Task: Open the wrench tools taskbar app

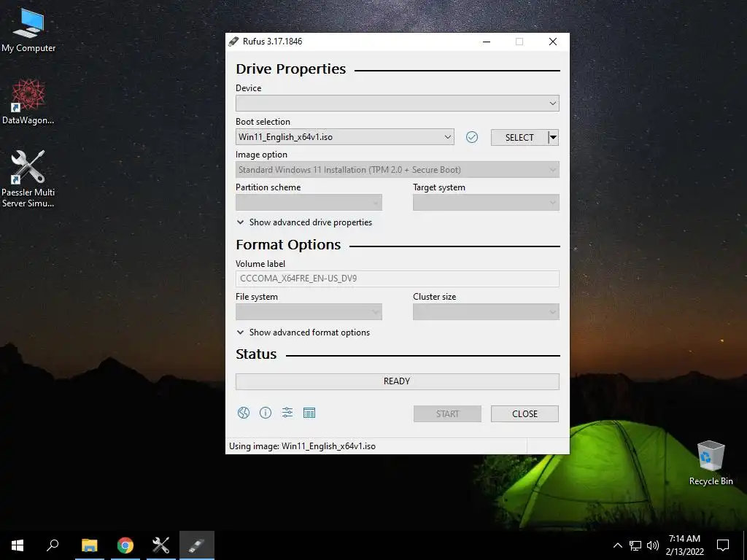Action: [161, 545]
